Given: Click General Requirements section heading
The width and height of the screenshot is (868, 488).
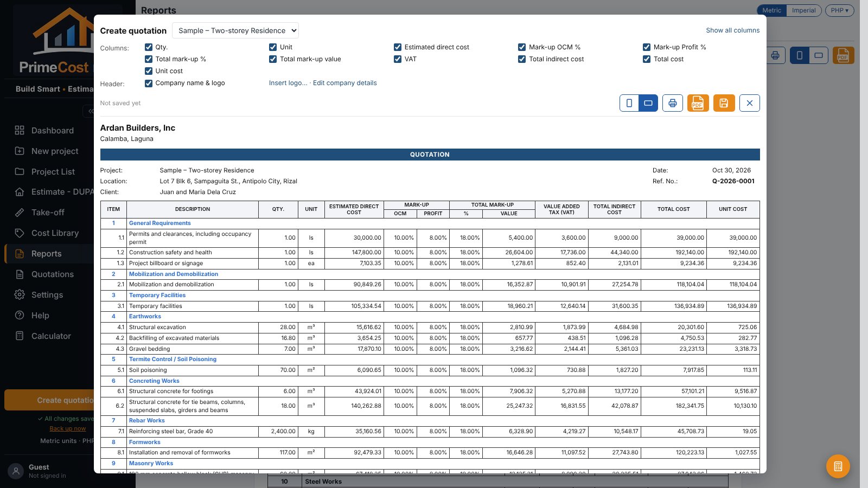Looking at the screenshot, I should tap(160, 223).
